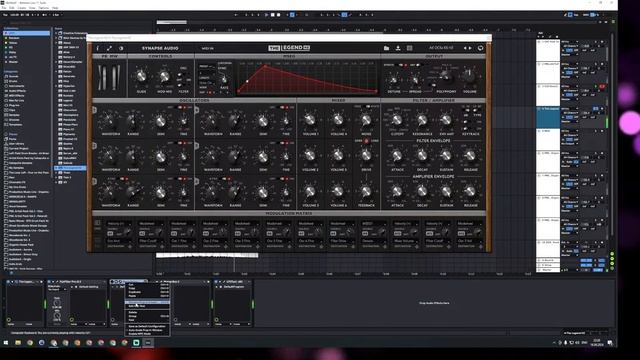Image resolution: width=640 pixels, height=360 pixels.
Task: Open the preset folder icon in The Legend
Action: point(386,48)
